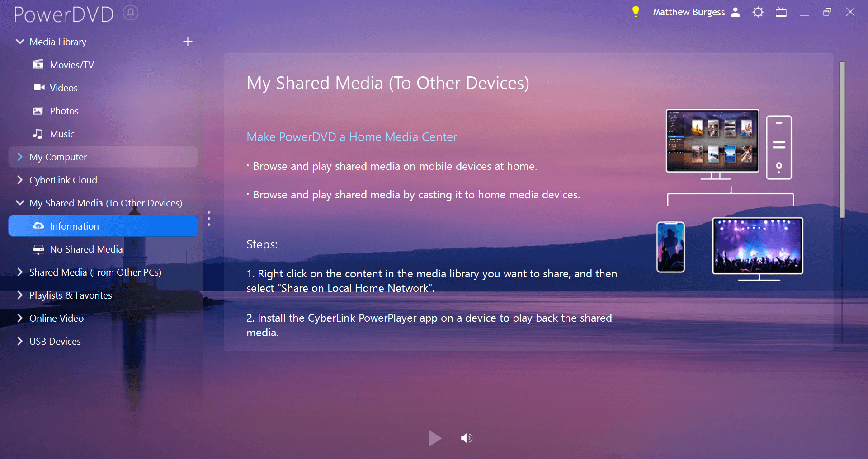Click the PC tower illustration
Screen dimensions: 868x459
(779, 147)
